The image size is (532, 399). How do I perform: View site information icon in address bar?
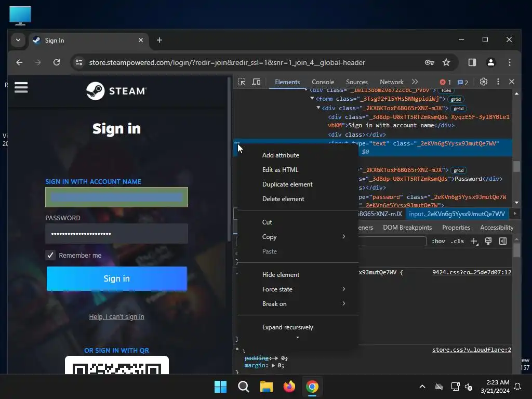79,62
